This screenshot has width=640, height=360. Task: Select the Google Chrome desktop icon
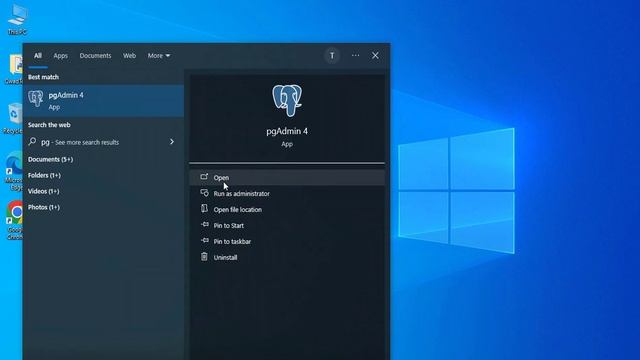14,220
